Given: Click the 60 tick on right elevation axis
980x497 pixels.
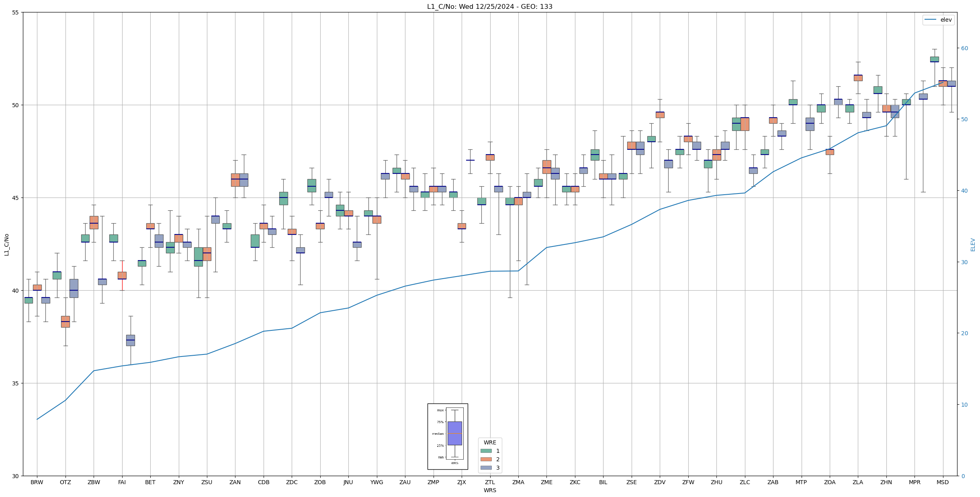Looking at the screenshot, I should 964,48.
